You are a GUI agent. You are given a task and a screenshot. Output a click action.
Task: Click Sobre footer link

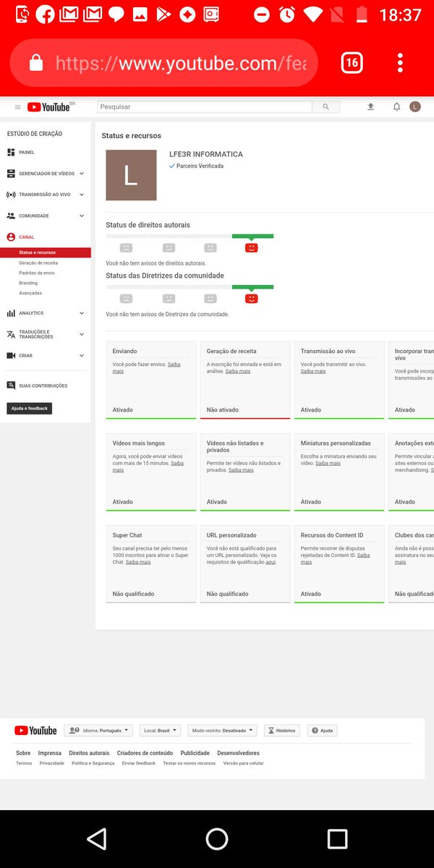pyautogui.click(x=23, y=753)
